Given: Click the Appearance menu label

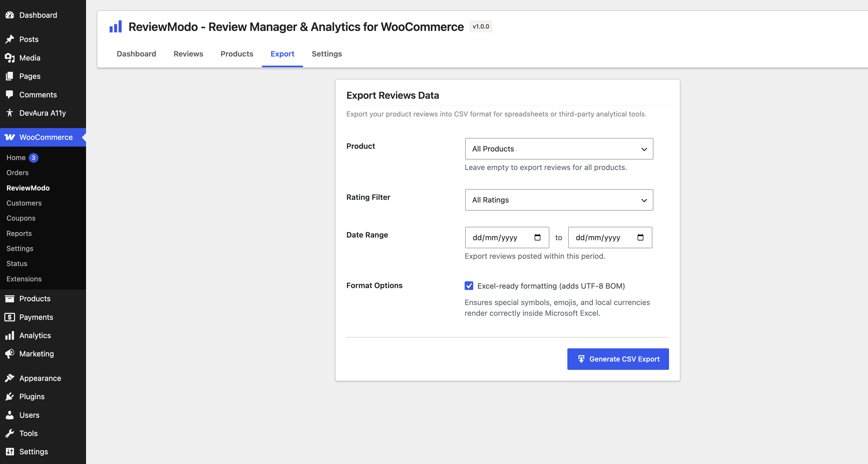Looking at the screenshot, I should (40, 378).
